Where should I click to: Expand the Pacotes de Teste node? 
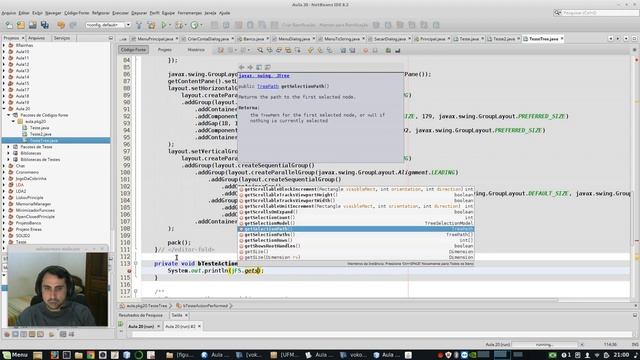[x=9, y=147]
